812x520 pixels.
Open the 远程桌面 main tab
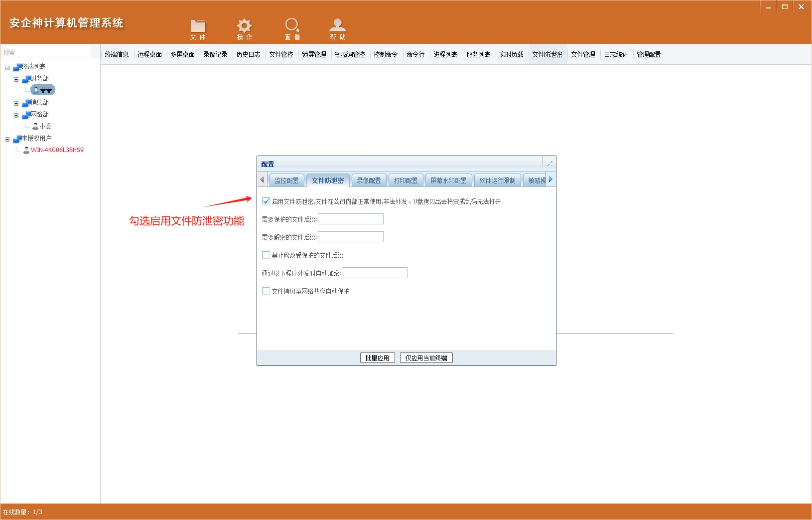[150, 54]
